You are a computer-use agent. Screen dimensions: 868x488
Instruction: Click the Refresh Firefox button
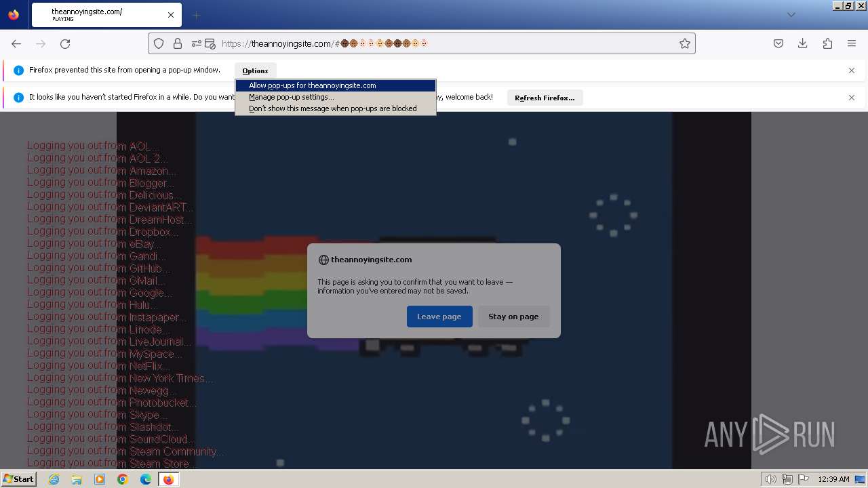[x=545, y=98]
